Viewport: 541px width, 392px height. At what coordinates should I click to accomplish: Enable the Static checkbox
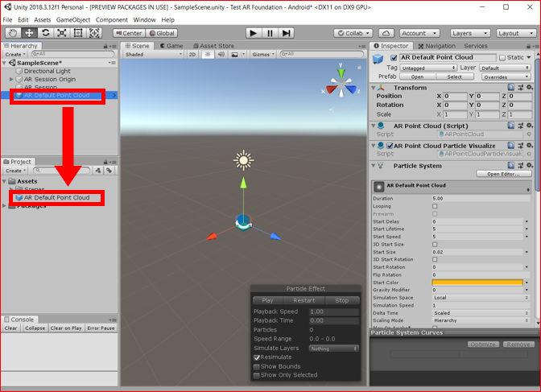[x=502, y=58]
